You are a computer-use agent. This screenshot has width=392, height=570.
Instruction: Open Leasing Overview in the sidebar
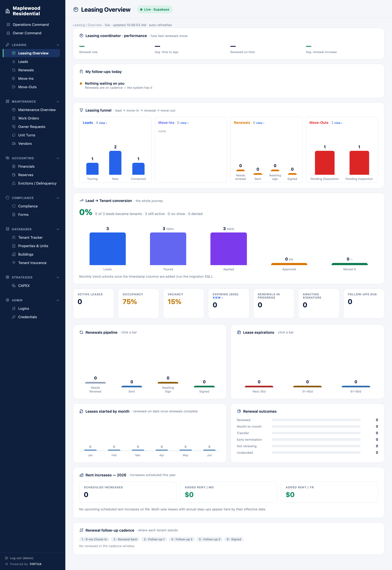tap(31, 53)
